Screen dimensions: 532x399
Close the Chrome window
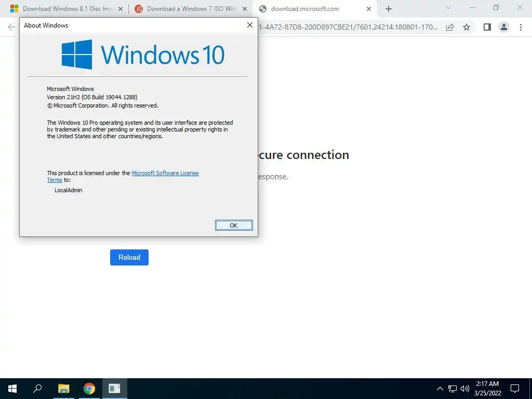(520, 7)
